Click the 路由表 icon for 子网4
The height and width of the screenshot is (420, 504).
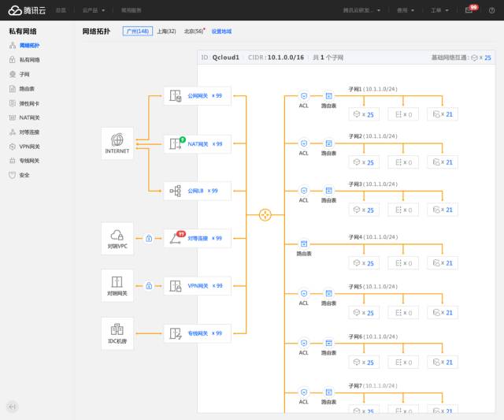(304, 243)
